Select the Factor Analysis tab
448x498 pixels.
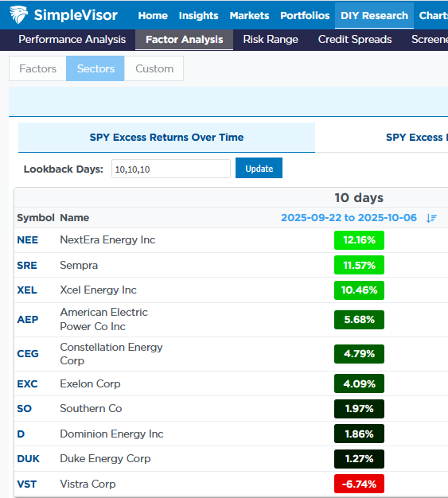[x=185, y=40]
